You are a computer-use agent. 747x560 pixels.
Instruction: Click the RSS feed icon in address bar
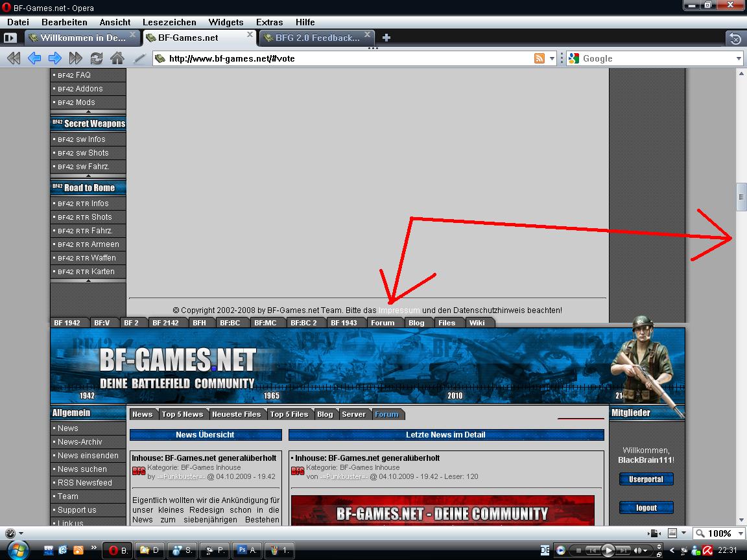click(539, 58)
